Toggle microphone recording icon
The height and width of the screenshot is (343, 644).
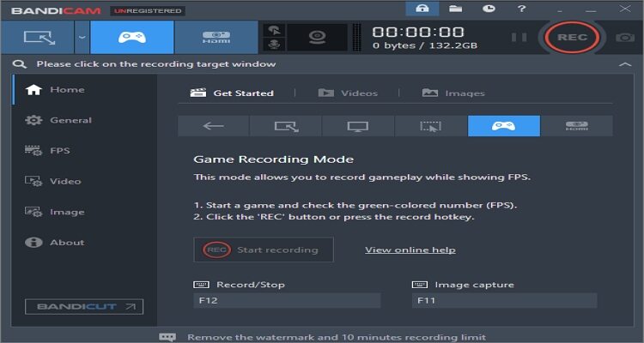pos(274,45)
